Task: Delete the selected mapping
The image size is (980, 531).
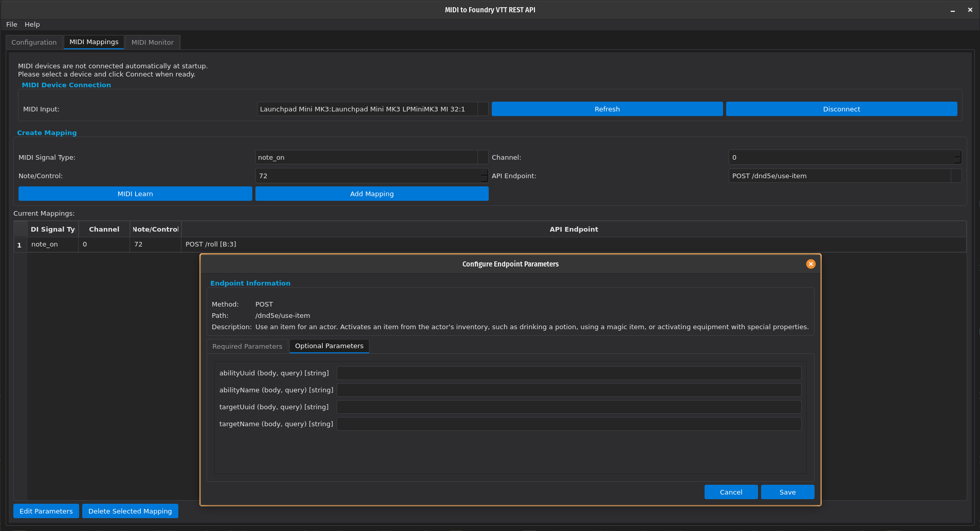Action: click(x=130, y=511)
